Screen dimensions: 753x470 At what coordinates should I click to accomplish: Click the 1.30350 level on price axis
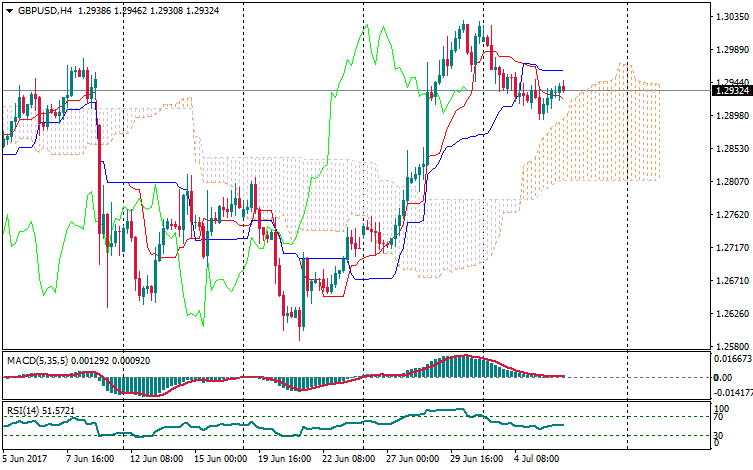click(732, 17)
